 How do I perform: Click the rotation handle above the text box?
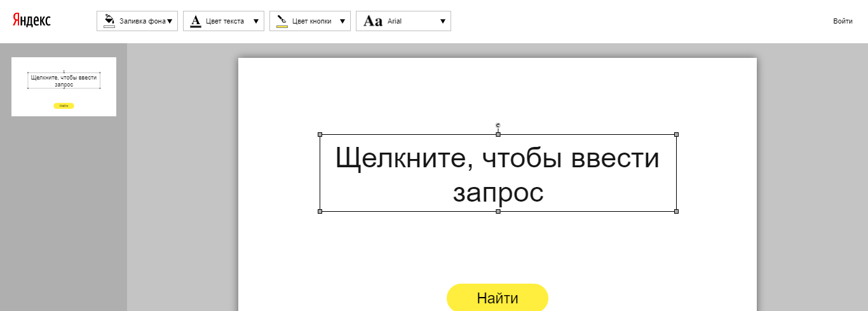pyautogui.click(x=498, y=125)
